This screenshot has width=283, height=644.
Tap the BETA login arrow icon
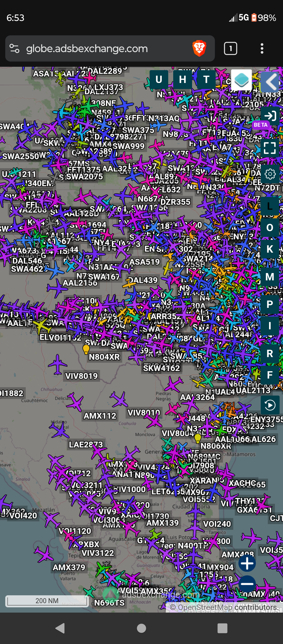coord(270,116)
